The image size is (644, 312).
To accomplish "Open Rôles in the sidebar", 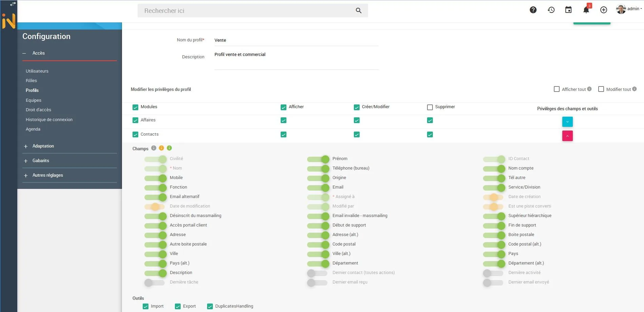I will (x=31, y=80).
